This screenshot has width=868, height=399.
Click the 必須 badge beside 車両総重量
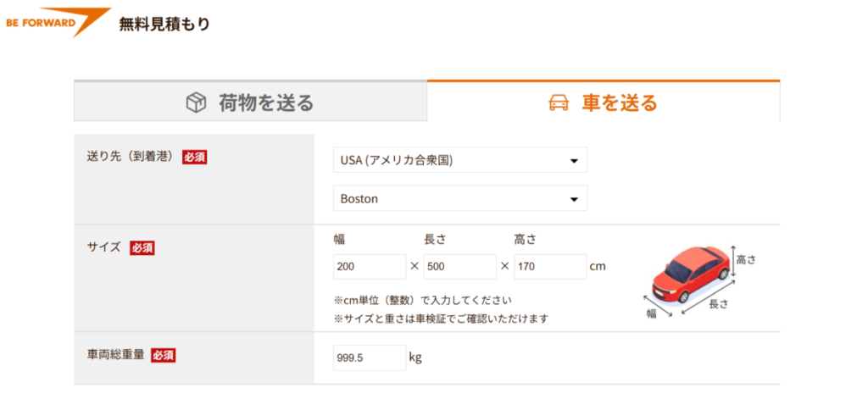[x=163, y=356]
